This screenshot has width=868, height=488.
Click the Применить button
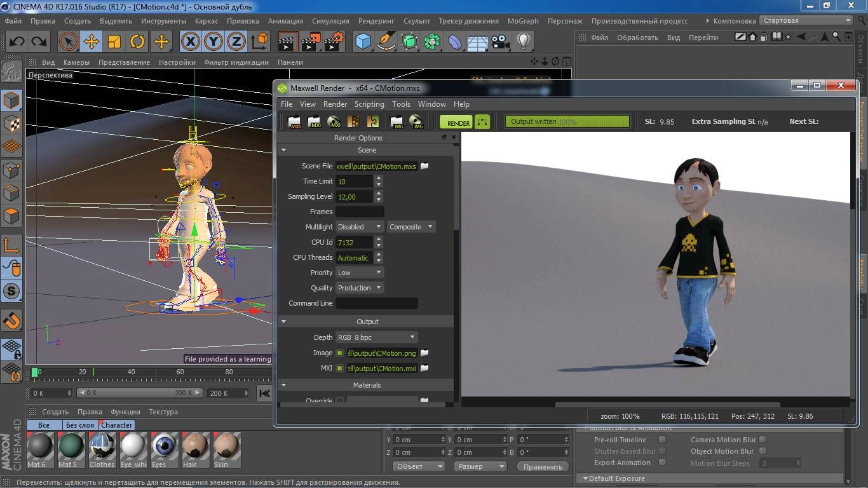tap(543, 466)
